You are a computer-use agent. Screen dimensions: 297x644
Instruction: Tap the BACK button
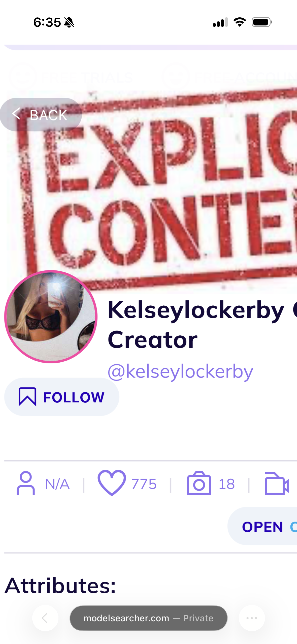point(41,115)
